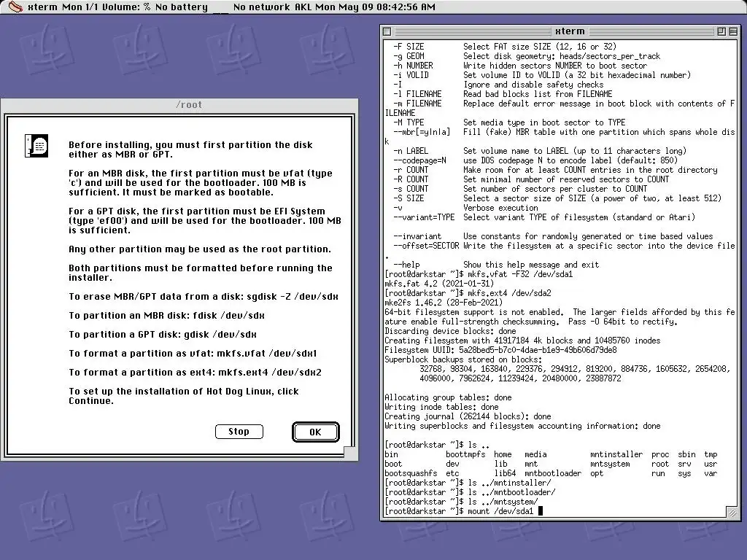Viewport: 747px width, 560px height.
Task: Click 'sbin' in the directory listing
Action: click(686, 454)
